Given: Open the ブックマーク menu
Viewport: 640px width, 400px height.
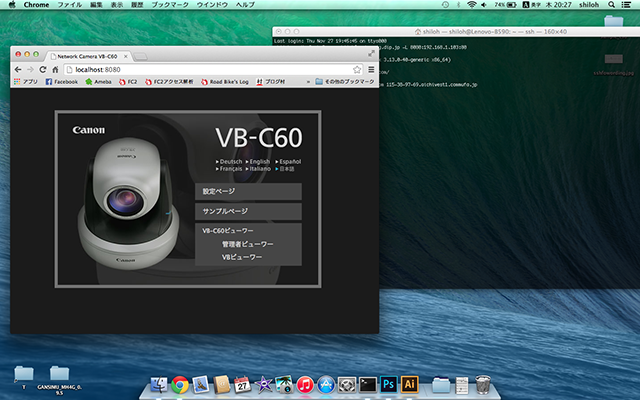Looking at the screenshot, I should point(170,5).
